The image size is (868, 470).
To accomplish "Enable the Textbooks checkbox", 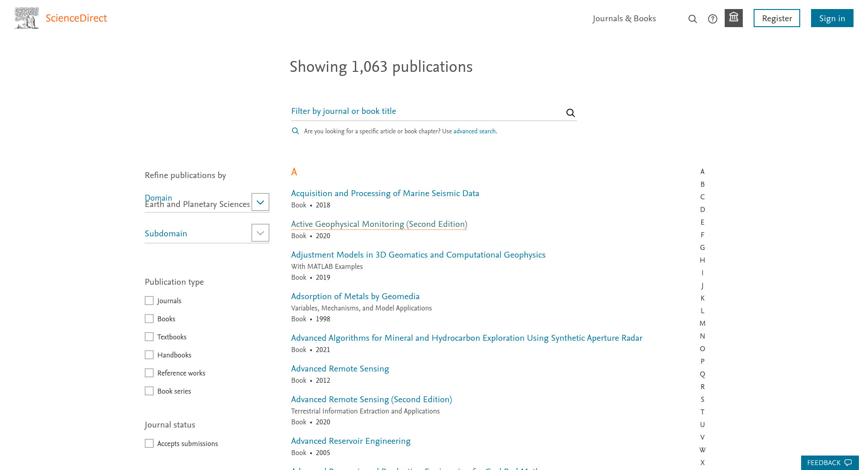I will pyautogui.click(x=149, y=337).
